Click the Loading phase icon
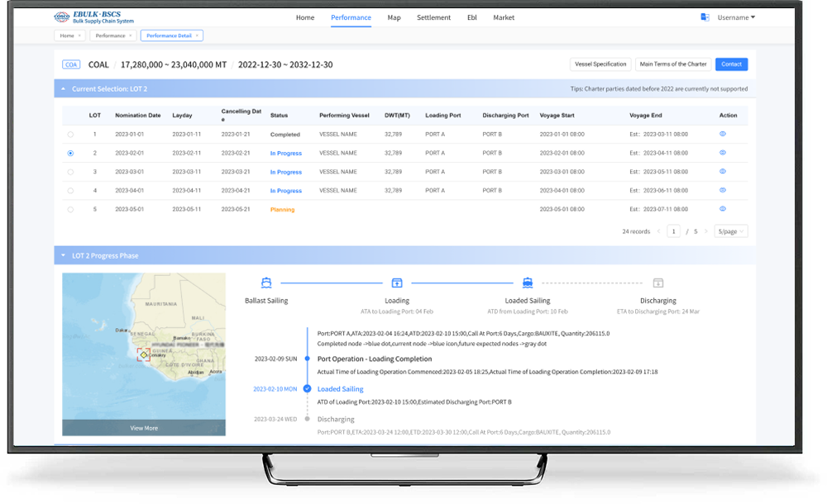827x504 pixels. [x=397, y=283]
